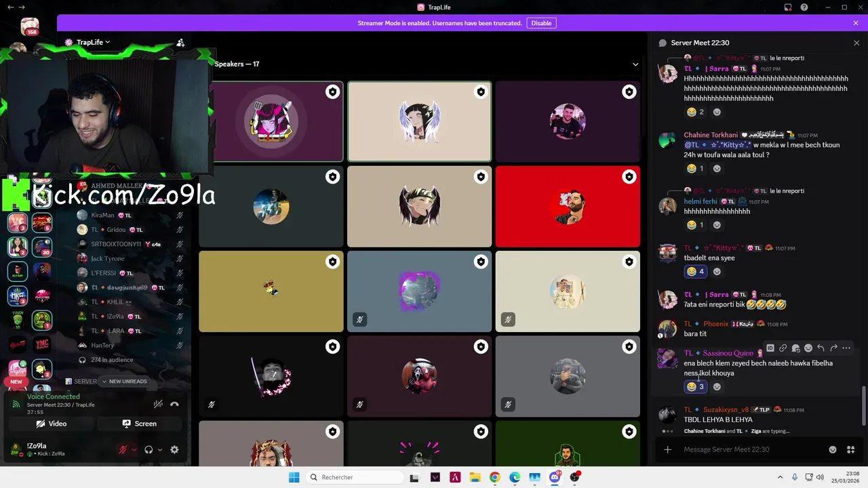Viewport: 868px width, 488px height.
Task: Toggle laugh reaction on Chahine Torkhani's message
Action: [696, 169]
